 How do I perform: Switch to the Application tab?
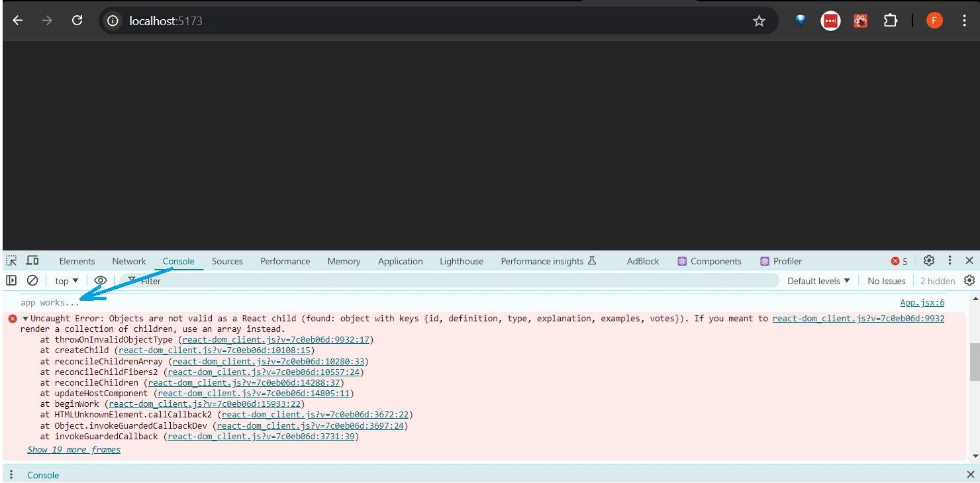(x=401, y=261)
